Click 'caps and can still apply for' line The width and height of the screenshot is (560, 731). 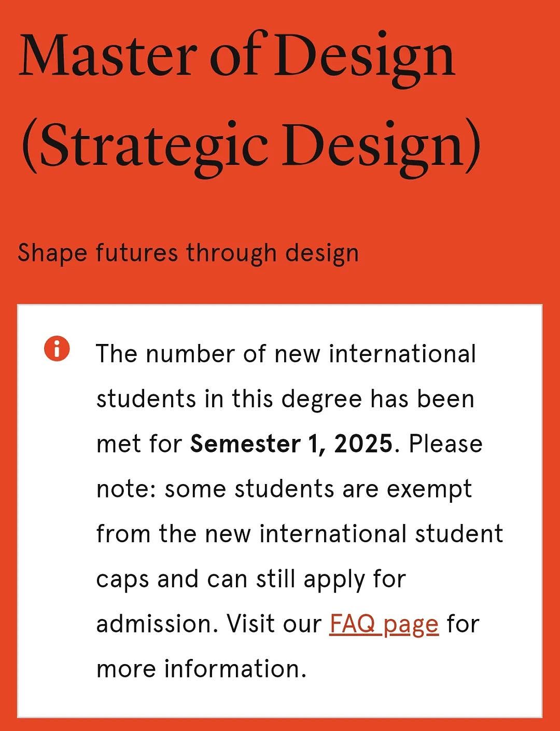251,580
